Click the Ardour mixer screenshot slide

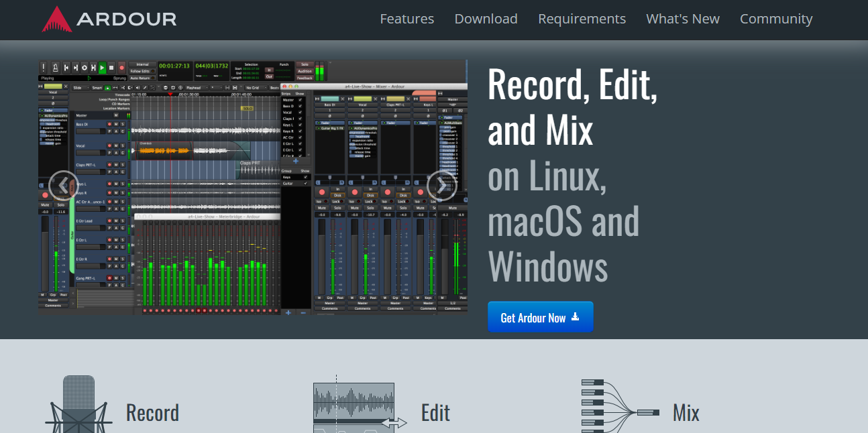pos(253,188)
